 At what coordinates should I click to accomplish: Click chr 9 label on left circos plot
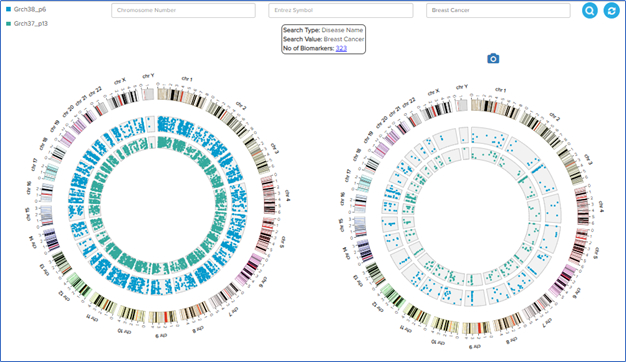(161, 336)
